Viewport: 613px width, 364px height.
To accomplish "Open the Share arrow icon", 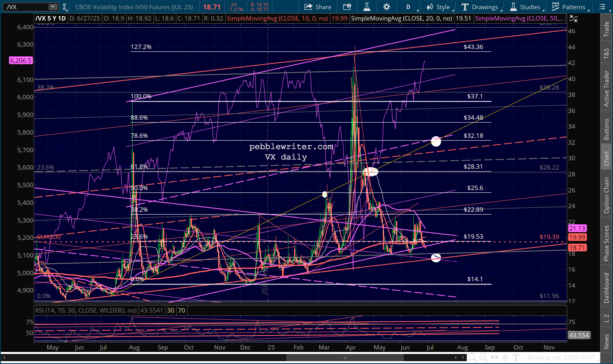I will pyautogui.click(x=308, y=7).
